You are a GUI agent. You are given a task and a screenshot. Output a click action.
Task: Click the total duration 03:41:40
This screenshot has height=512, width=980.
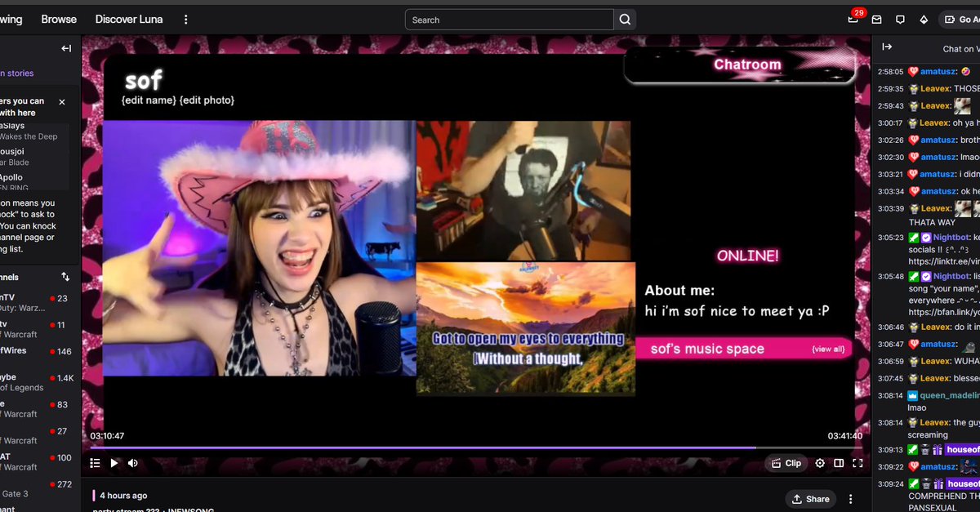coord(844,436)
